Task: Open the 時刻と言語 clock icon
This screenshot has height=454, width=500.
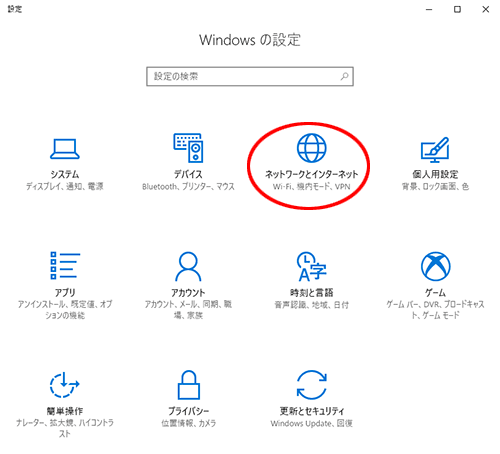Action: (x=312, y=266)
